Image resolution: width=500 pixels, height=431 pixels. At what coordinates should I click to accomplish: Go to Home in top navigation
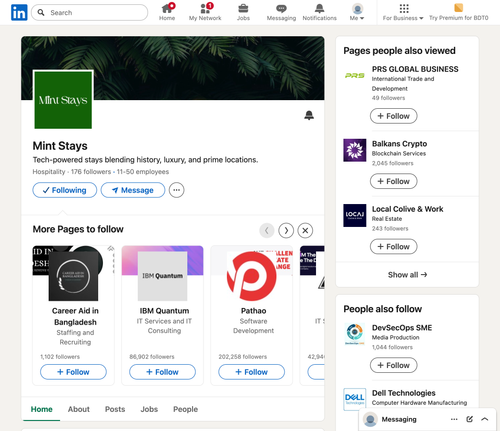[x=167, y=12]
